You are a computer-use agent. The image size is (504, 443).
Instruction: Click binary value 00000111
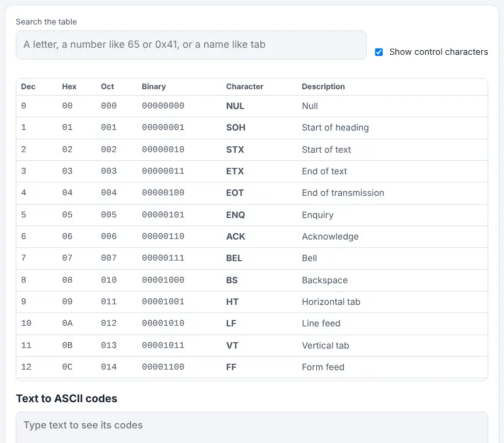[163, 258]
